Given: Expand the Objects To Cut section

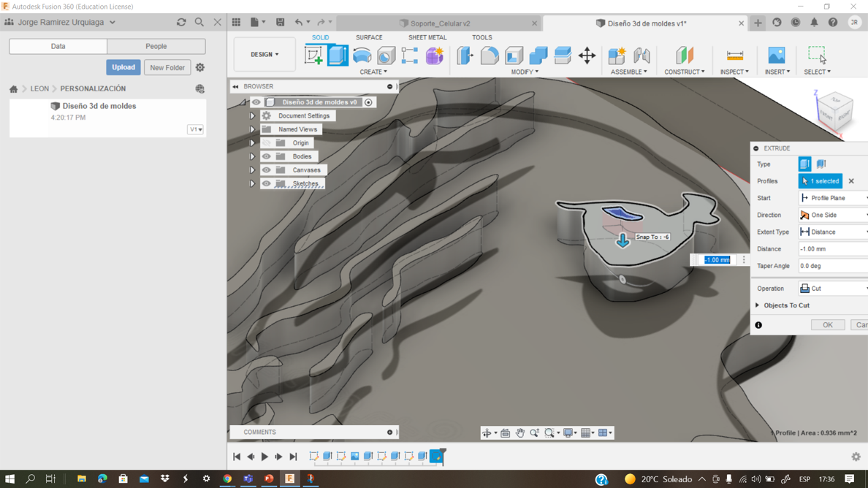Looking at the screenshot, I should click(758, 305).
